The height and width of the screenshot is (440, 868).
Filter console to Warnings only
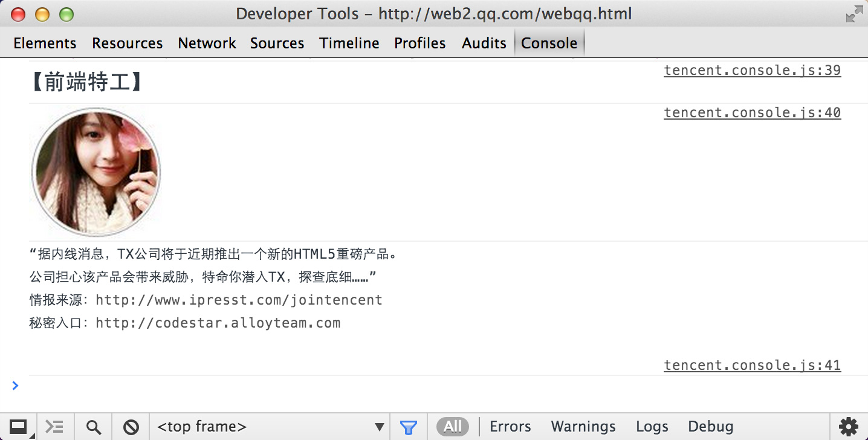583,427
